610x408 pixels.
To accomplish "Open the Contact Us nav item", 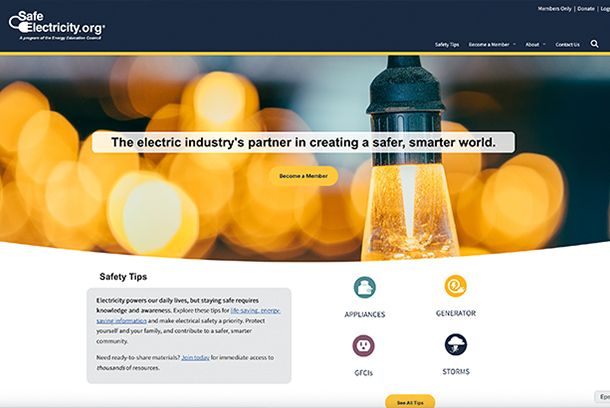I will coord(567,45).
